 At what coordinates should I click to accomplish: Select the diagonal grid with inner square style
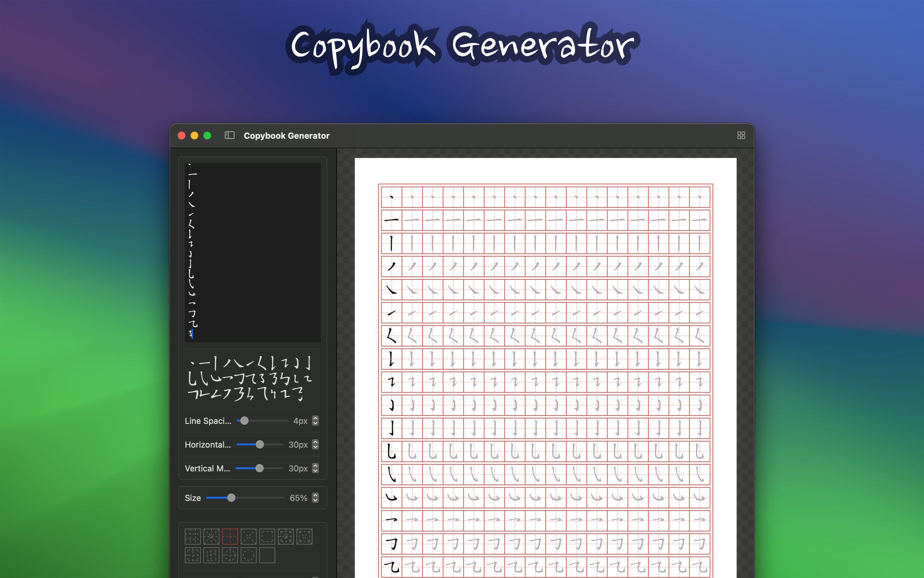pos(304,536)
